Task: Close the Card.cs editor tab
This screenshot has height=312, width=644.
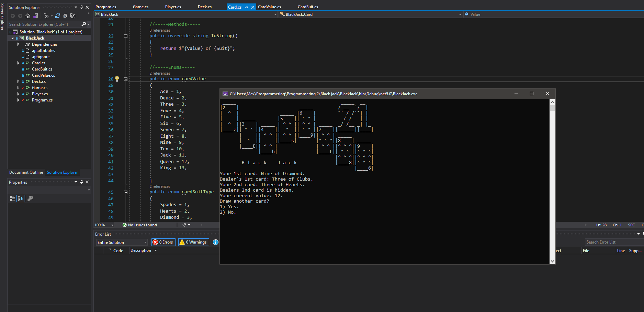Action: (253, 7)
